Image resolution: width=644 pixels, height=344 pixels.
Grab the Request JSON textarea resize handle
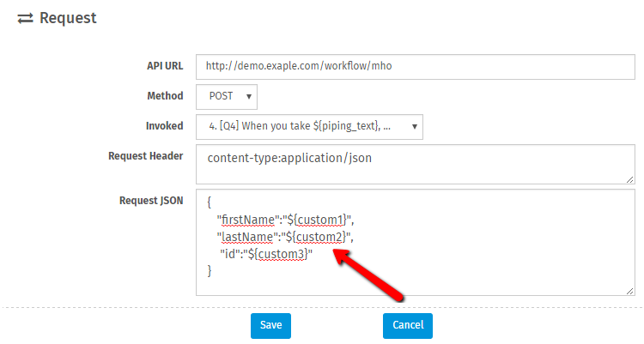[630, 291]
